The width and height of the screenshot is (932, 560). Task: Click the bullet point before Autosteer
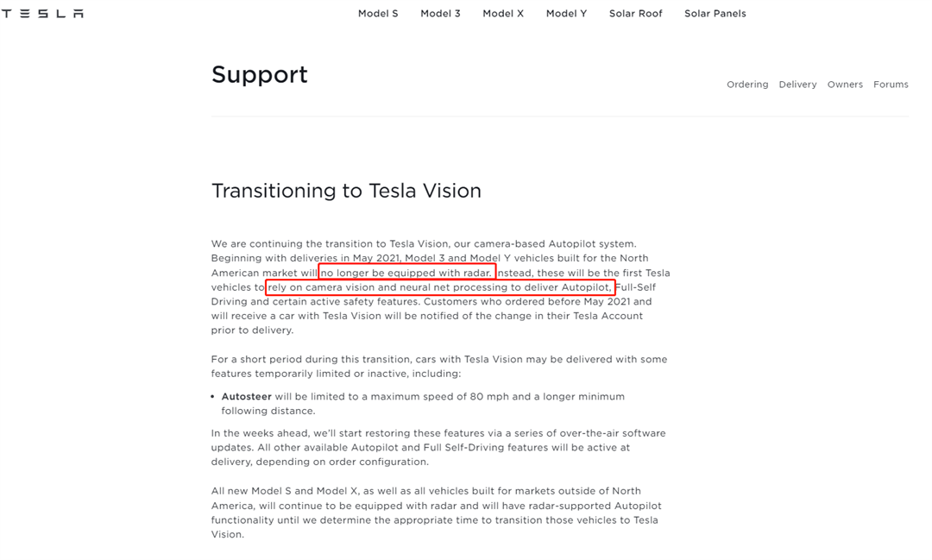[213, 397]
